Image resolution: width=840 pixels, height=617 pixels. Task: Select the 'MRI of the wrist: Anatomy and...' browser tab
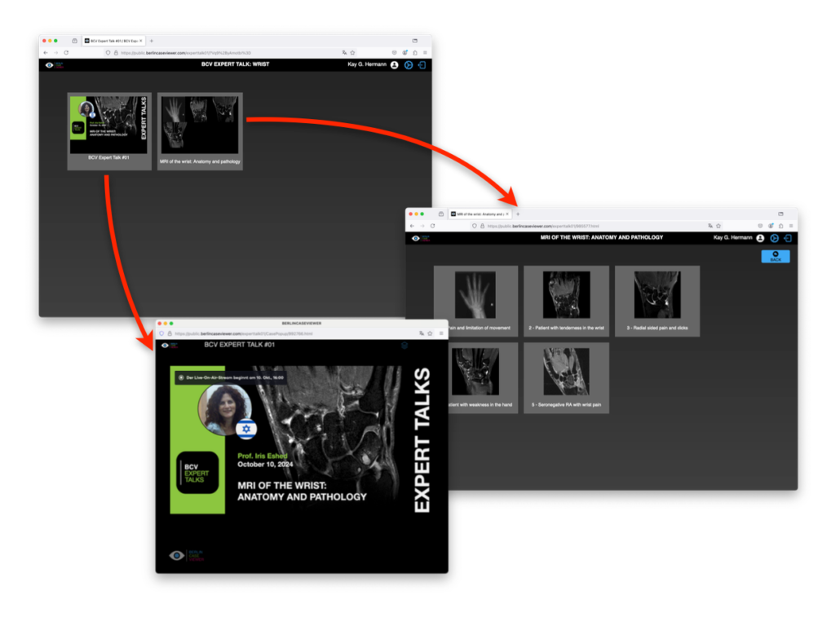coord(480,214)
